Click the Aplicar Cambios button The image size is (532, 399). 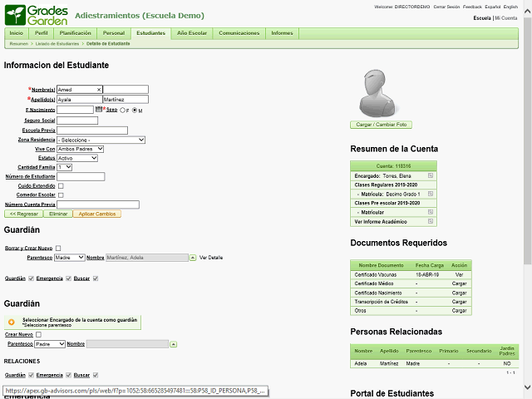pyautogui.click(x=96, y=214)
